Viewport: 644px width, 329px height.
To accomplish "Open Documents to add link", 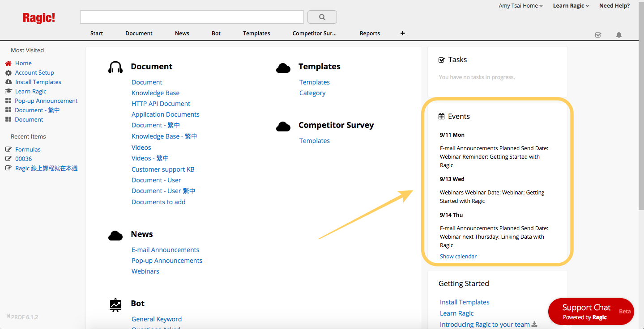I will tap(158, 202).
